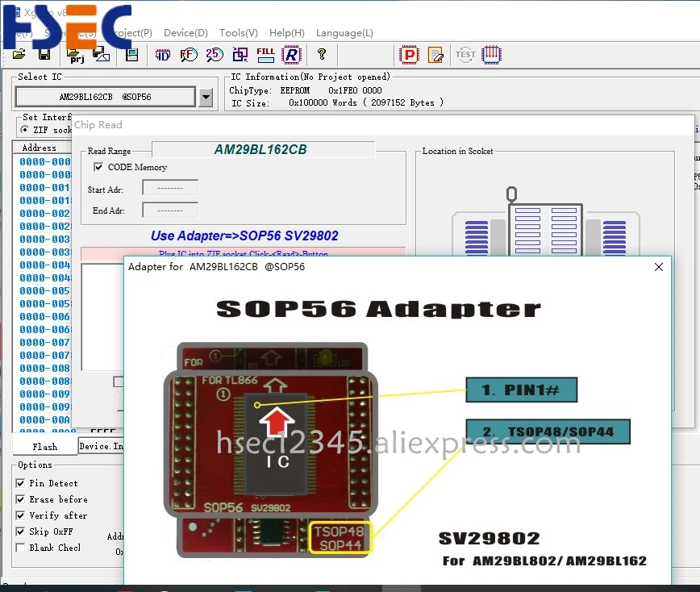Click the save floppy disk toolbar icon
Viewport: 700px width, 592px height.
[x=44, y=55]
